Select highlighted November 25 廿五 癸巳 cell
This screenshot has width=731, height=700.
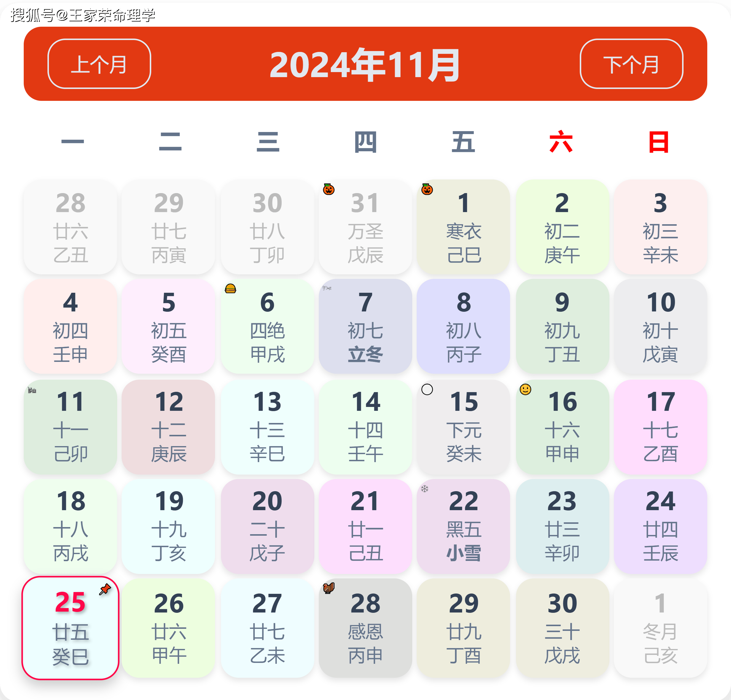[71, 628]
